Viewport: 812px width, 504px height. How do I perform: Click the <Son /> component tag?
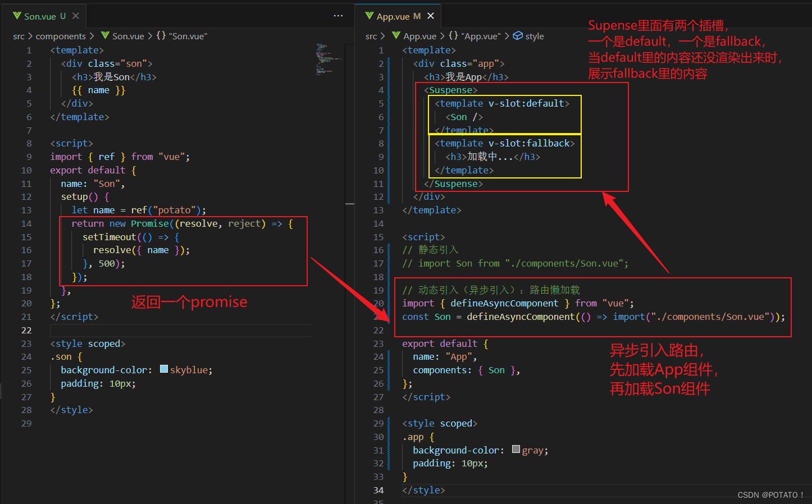[464, 117]
